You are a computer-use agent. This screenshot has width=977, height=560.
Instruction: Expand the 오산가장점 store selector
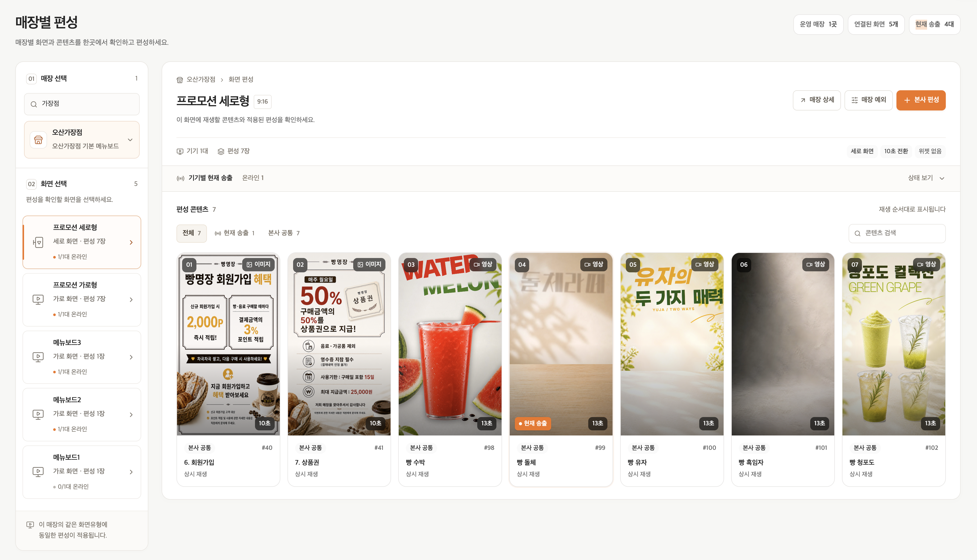130,140
